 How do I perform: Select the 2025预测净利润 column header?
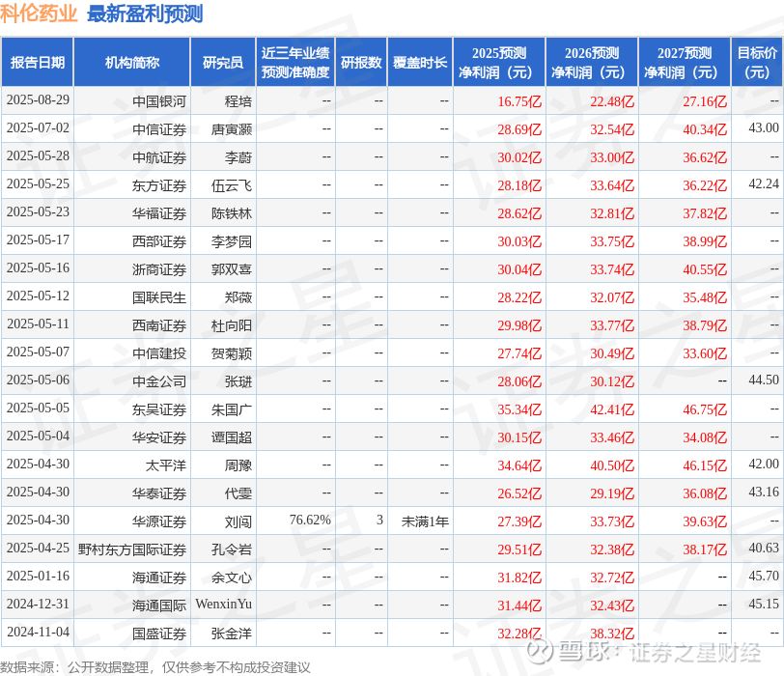(499, 63)
